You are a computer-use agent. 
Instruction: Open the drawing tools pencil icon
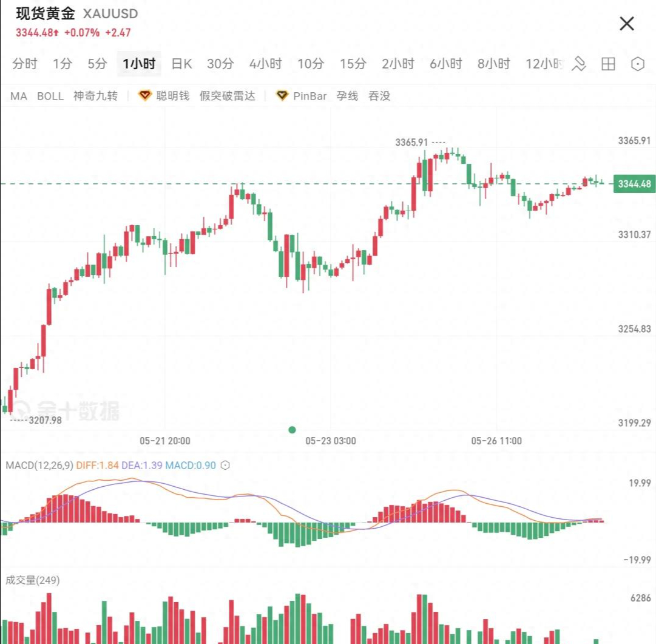(578, 64)
